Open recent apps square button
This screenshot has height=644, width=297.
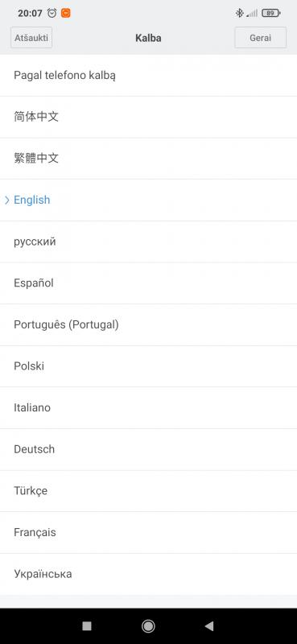click(x=87, y=626)
